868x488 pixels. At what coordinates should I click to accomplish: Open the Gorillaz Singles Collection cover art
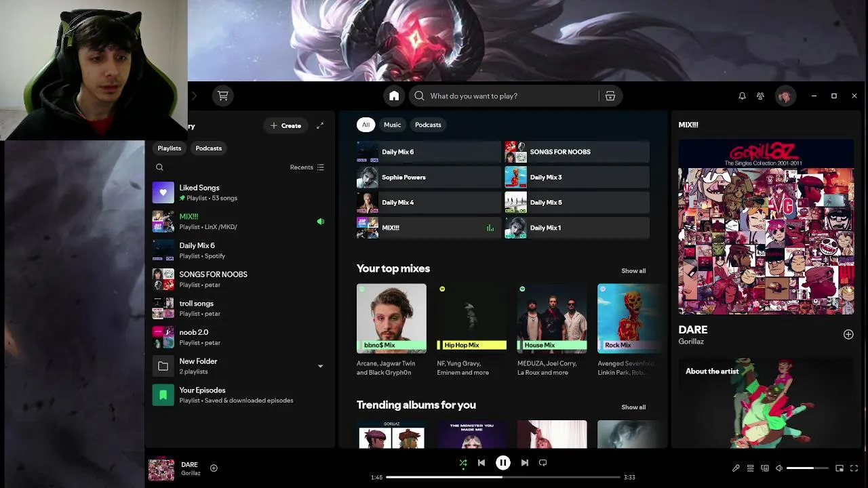tap(766, 227)
